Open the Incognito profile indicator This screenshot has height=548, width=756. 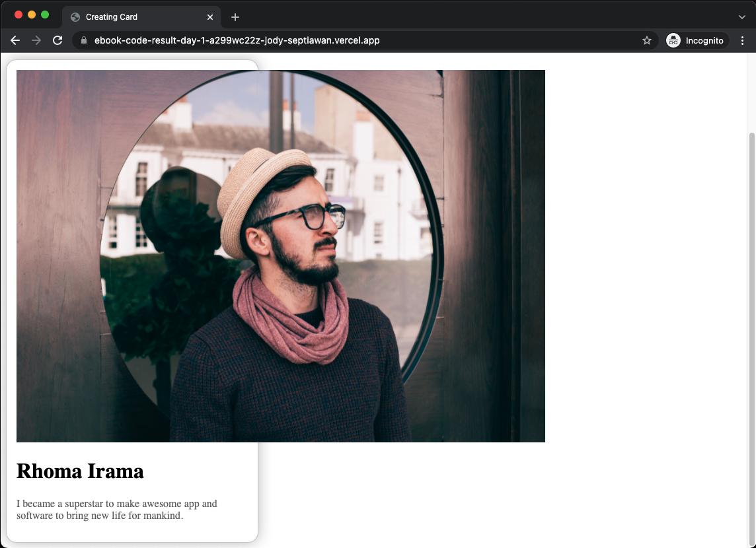[695, 40]
